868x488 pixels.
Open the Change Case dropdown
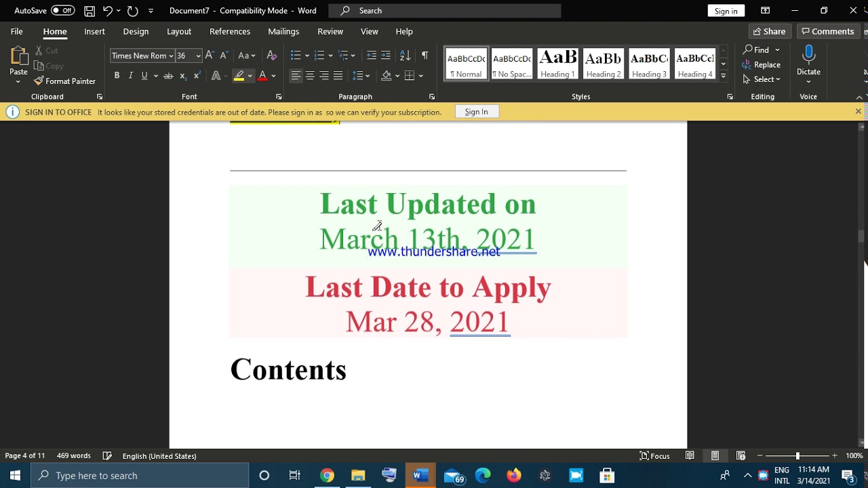pos(247,56)
